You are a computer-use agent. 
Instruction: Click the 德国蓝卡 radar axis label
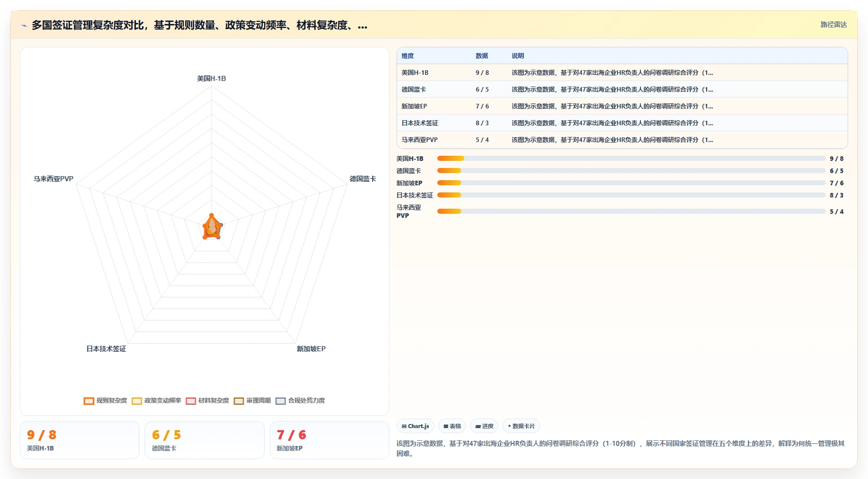(x=362, y=179)
